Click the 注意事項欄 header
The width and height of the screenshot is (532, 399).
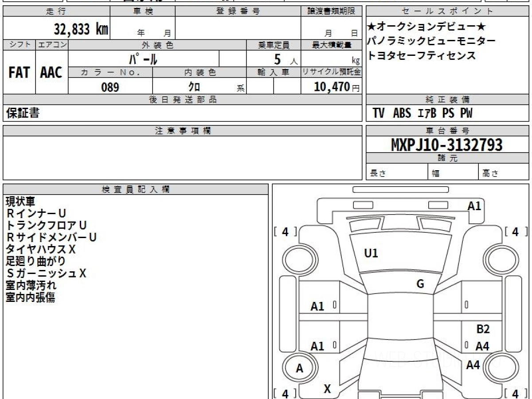(x=182, y=131)
